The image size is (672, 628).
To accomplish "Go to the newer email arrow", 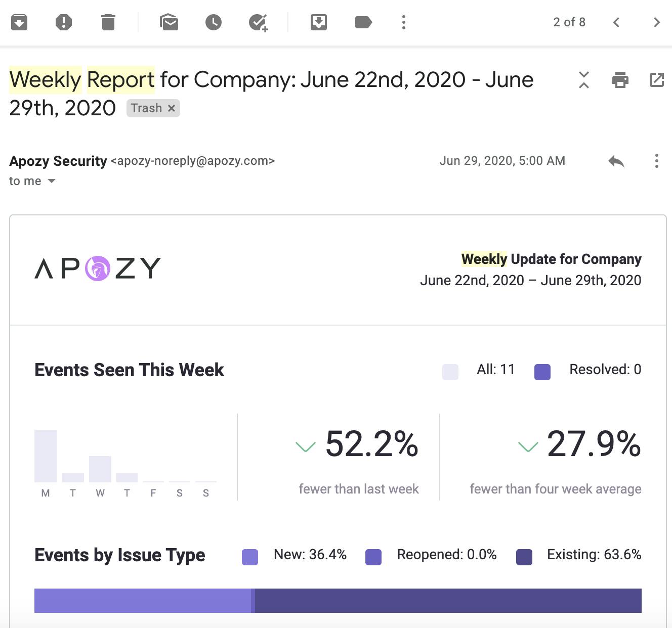I will (x=616, y=22).
